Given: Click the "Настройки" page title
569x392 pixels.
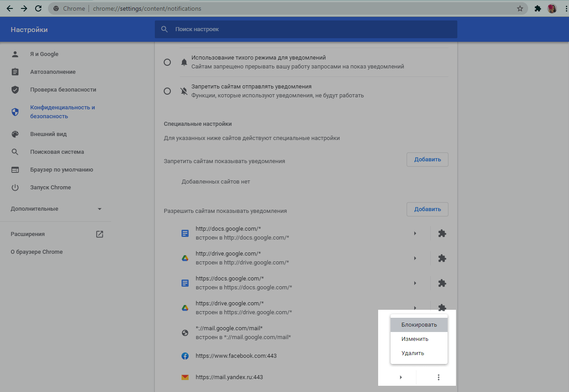Looking at the screenshot, I should pyautogui.click(x=29, y=30).
